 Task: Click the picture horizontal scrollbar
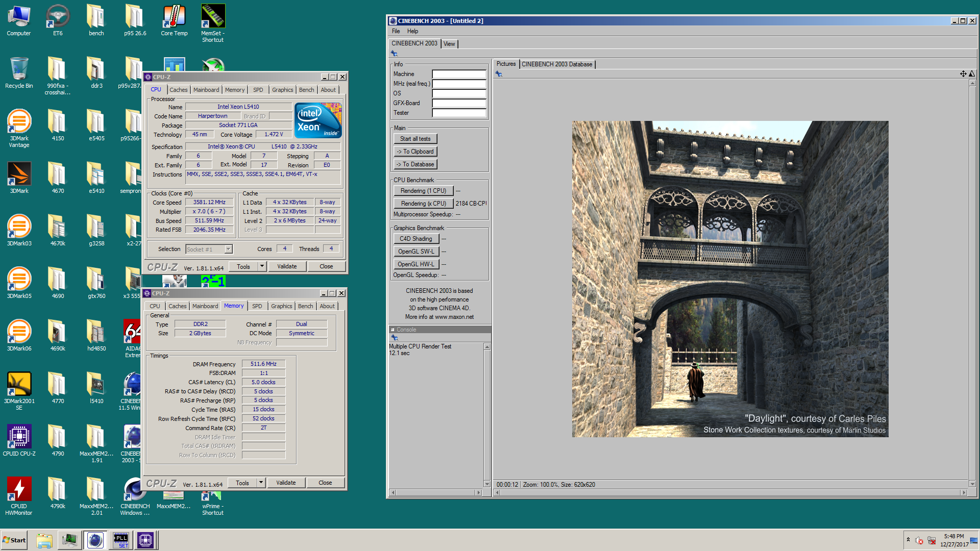pyautogui.click(x=730, y=492)
